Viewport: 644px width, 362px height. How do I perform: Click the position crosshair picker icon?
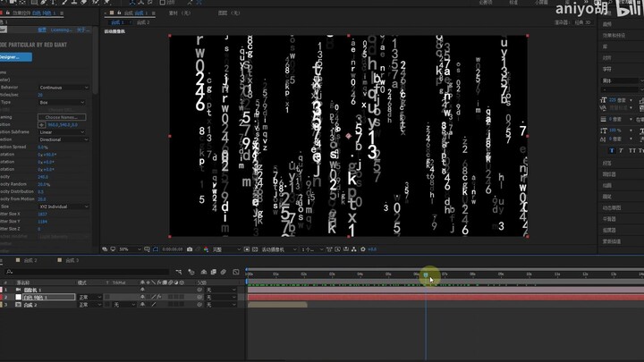pyautogui.click(x=41, y=125)
